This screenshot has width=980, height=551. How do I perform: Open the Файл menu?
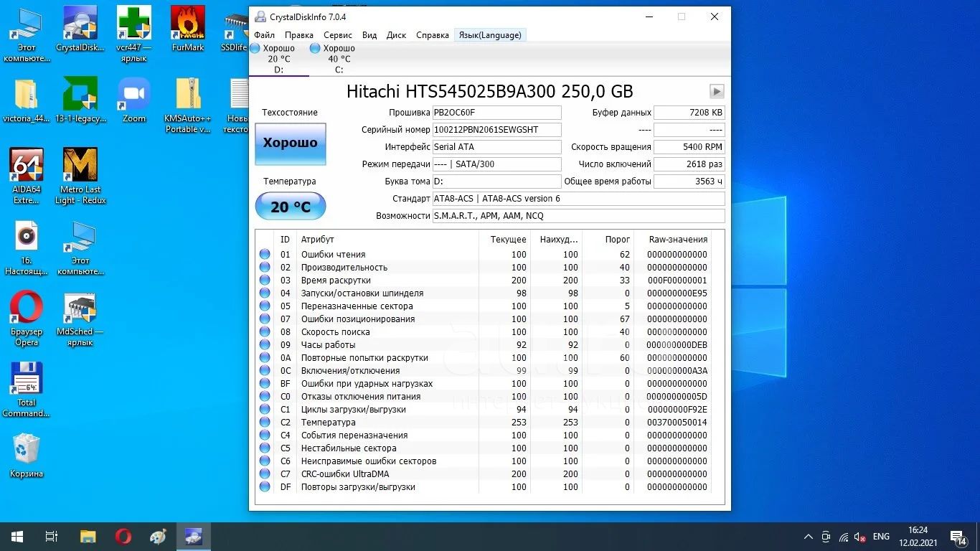point(264,34)
